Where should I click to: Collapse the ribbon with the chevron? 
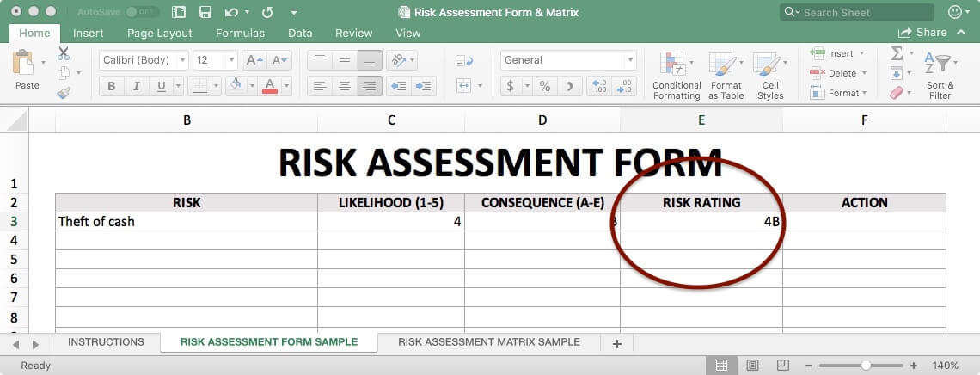pyautogui.click(x=960, y=33)
